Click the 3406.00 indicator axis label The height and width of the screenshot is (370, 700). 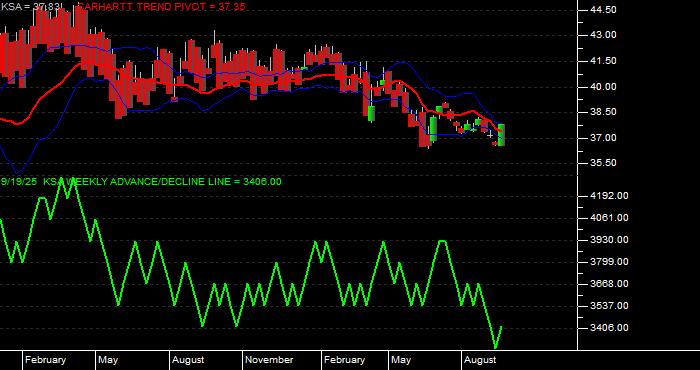(608, 328)
